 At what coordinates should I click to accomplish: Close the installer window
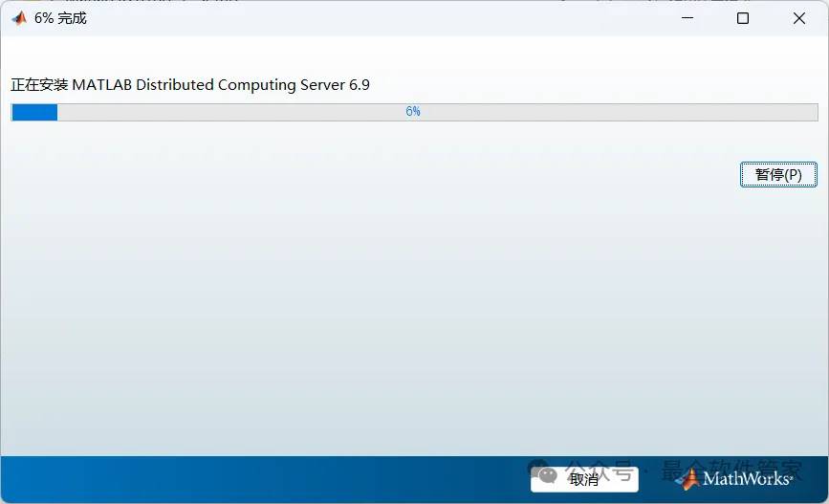[798, 18]
